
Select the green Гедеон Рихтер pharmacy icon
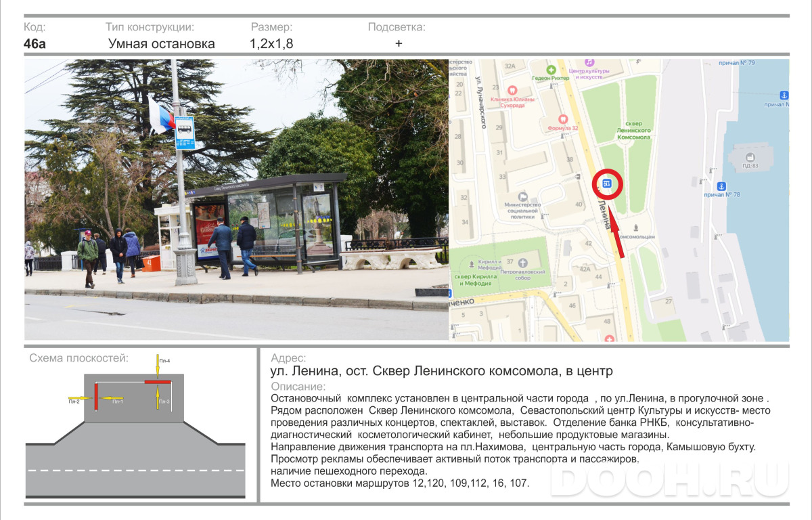coord(551,70)
